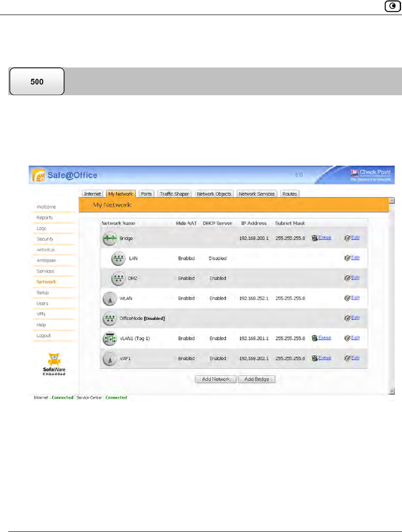Click the edit pencil icon for OfficeMode

(347, 318)
